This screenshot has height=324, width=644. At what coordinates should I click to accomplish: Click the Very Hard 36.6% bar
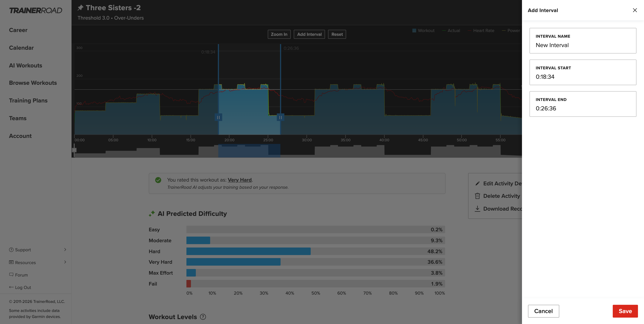coord(233,262)
